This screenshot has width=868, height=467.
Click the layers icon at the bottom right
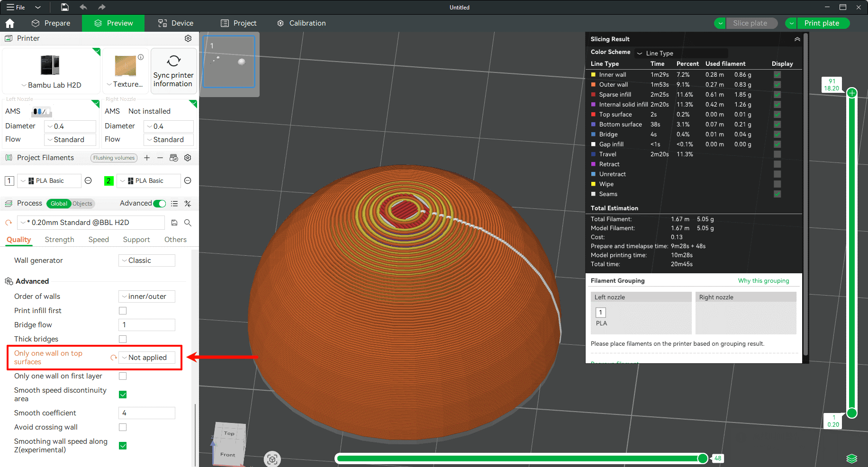851,458
